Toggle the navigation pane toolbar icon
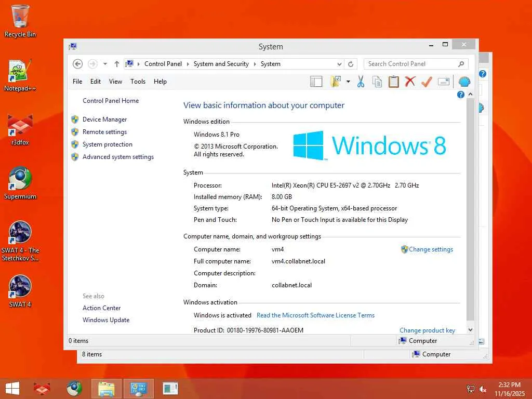 click(316, 82)
